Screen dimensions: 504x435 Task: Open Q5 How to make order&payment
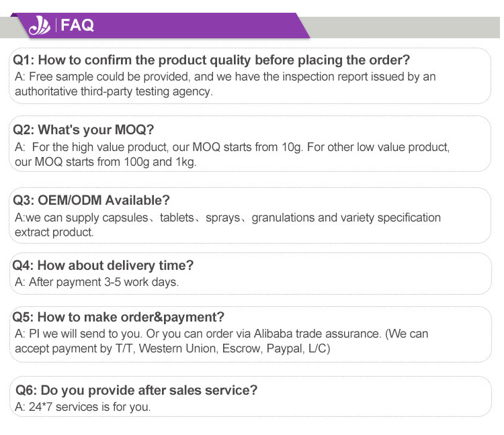point(119,317)
